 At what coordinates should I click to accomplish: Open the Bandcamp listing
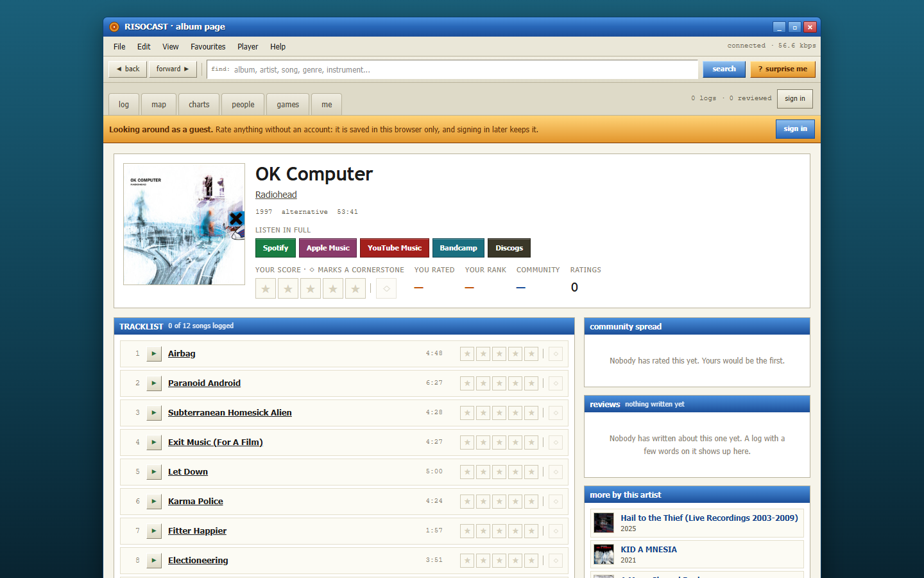(458, 248)
